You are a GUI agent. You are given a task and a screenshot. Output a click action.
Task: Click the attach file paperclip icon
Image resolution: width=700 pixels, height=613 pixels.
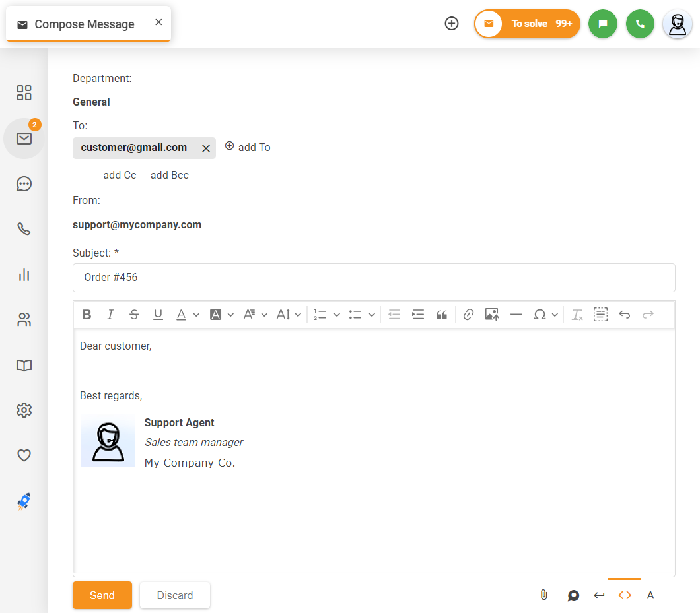pos(543,595)
